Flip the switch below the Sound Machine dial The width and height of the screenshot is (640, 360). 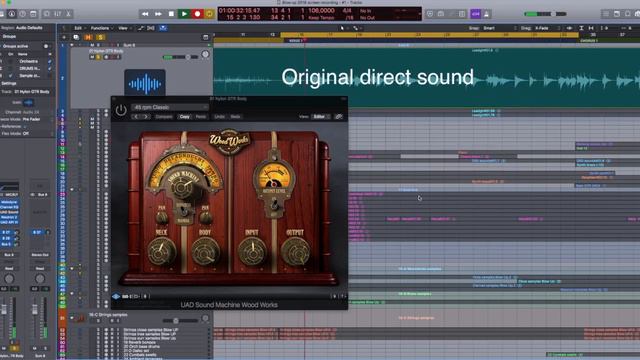coord(184,211)
